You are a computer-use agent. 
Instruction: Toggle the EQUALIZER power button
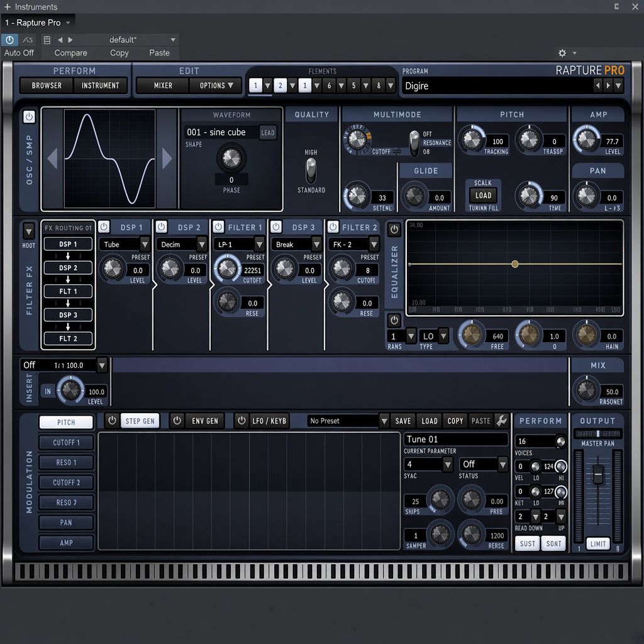pos(394,230)
